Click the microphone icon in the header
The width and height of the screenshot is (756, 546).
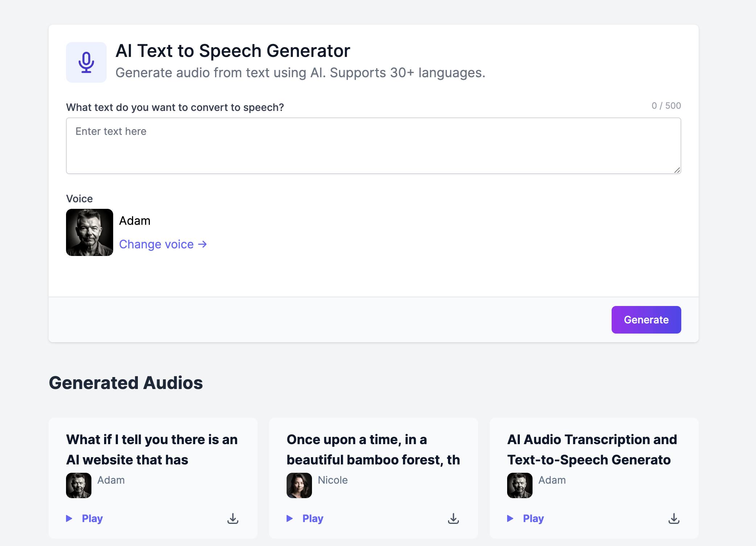point(86,62)
